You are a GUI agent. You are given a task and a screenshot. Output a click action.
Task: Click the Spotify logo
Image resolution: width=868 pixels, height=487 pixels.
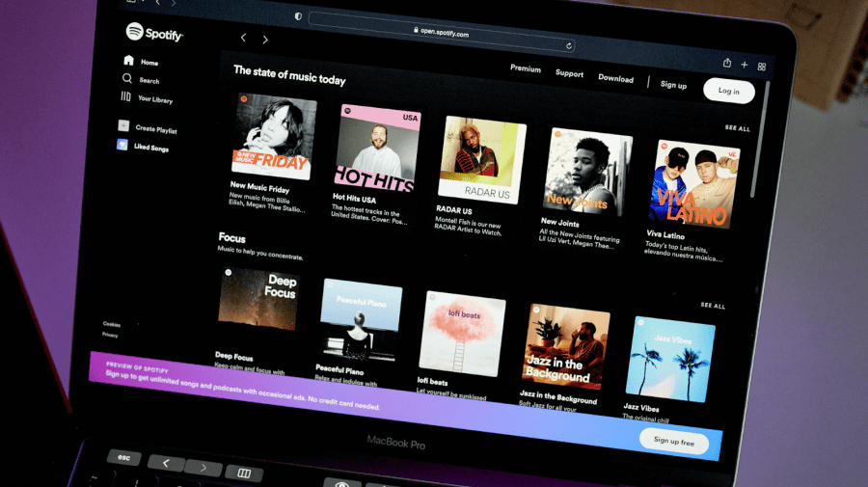[154, 33]
